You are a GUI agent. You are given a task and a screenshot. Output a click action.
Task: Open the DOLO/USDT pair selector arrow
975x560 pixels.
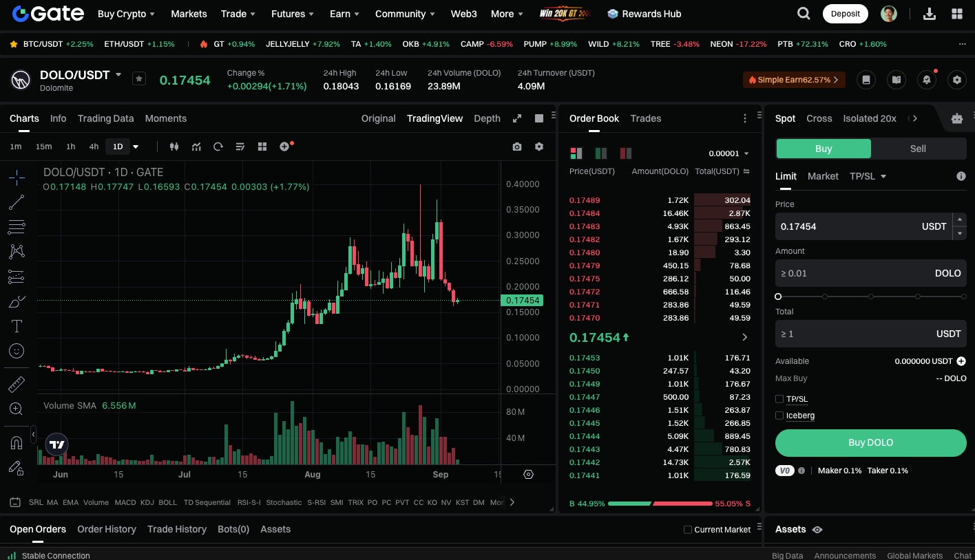[x=118, y=74]
